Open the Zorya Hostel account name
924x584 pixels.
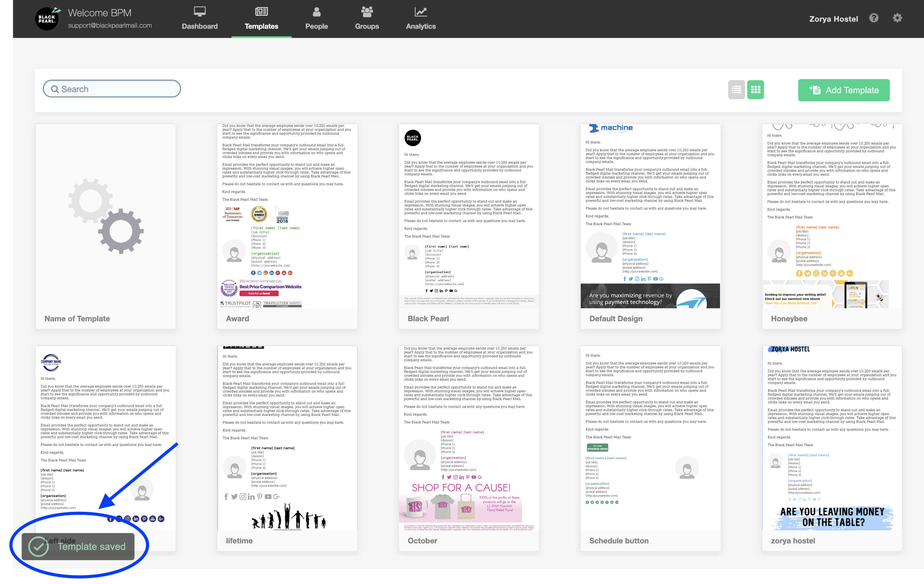coord(833,19)
